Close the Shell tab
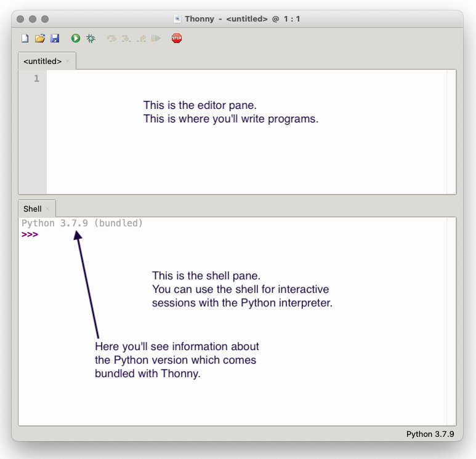This screenshot has width=476, height=459. point(47,209)
